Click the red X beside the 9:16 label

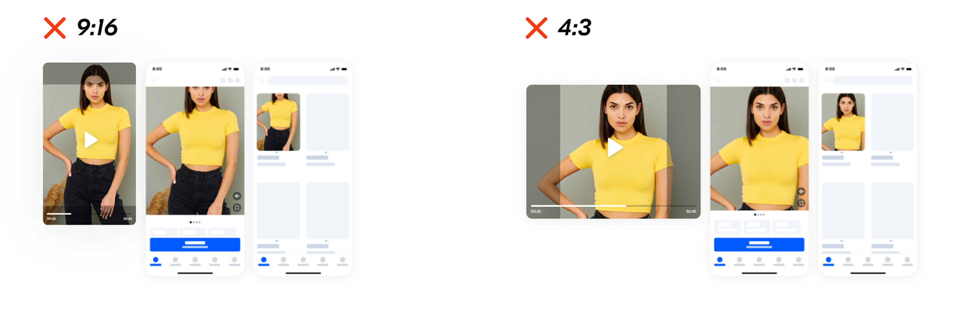[x=55, y=28]
